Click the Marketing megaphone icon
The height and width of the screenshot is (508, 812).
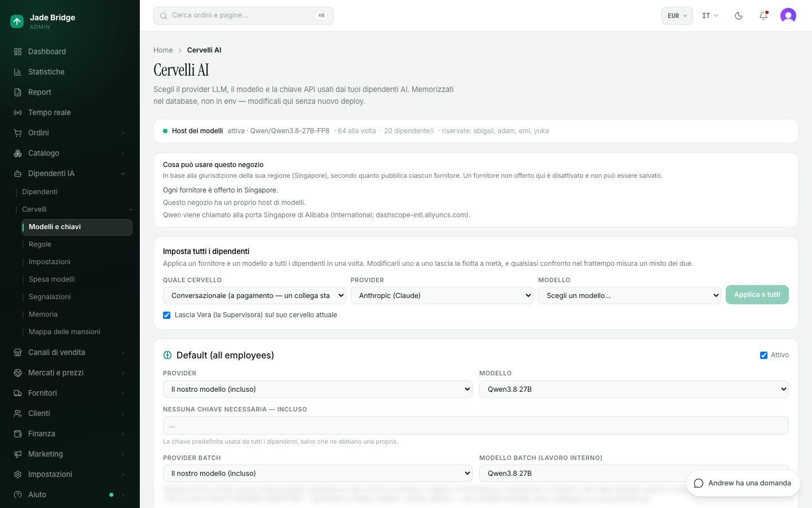click(17, 454)
